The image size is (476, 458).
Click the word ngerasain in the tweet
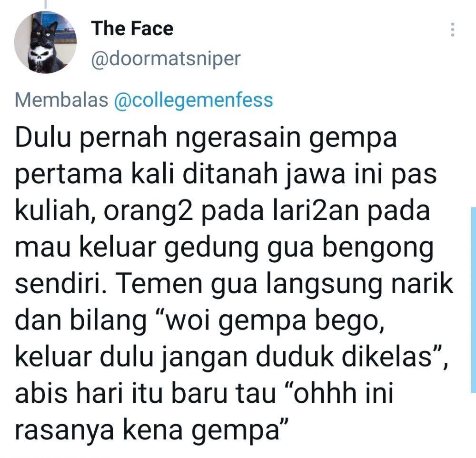coord(238,138)
